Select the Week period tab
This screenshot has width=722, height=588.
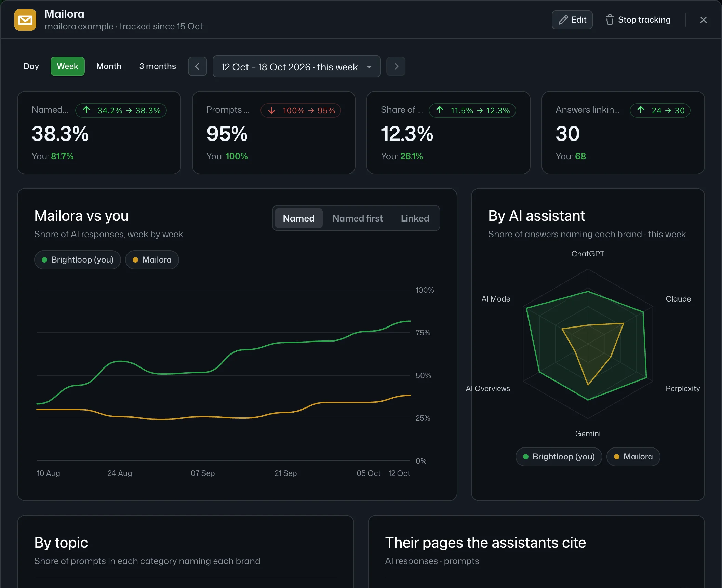click(67, 66)
